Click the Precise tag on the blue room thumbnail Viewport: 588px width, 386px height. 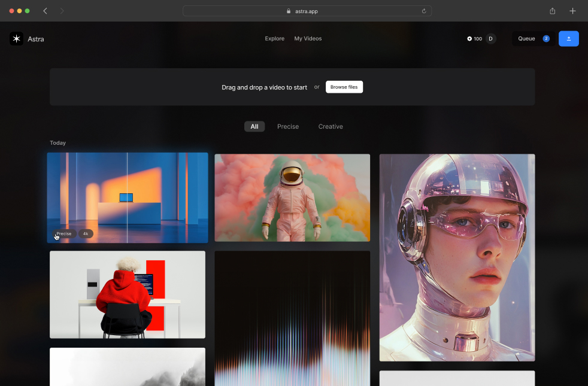(64, 233)
